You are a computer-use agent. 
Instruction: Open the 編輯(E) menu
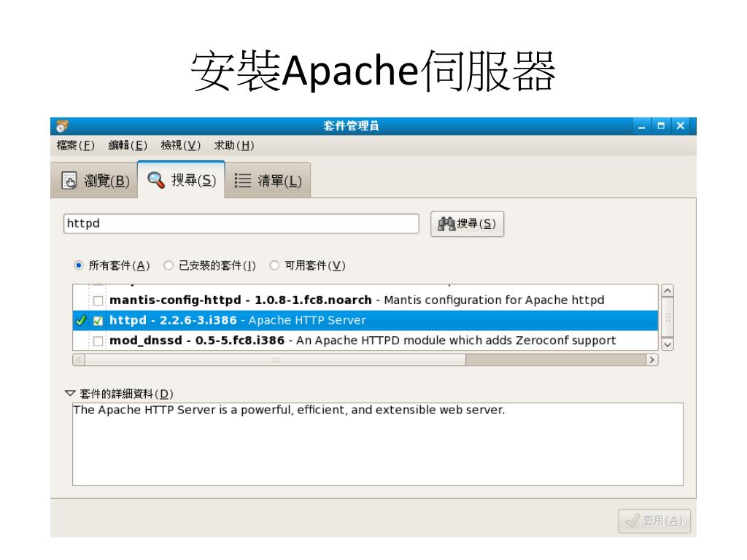pos(128,145)
